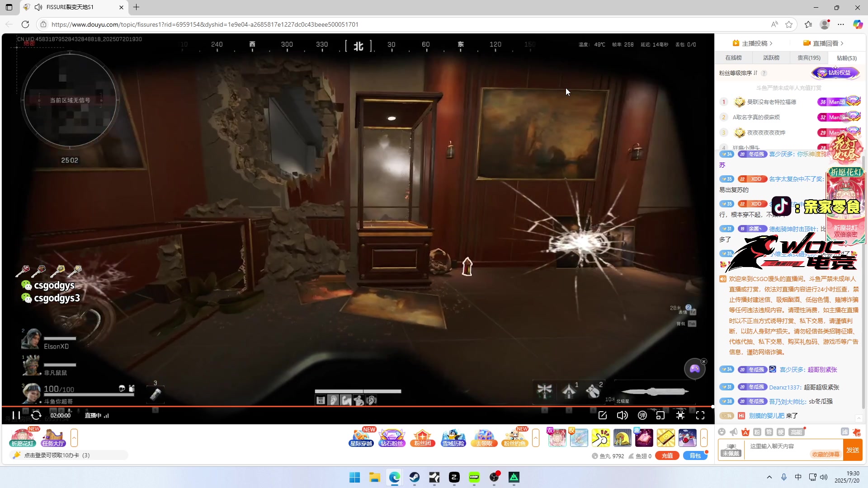Close the floating purple game-controller widget
Image resolution: width=868 pixels, height=488 pixels.
click(x=704, y=361)
